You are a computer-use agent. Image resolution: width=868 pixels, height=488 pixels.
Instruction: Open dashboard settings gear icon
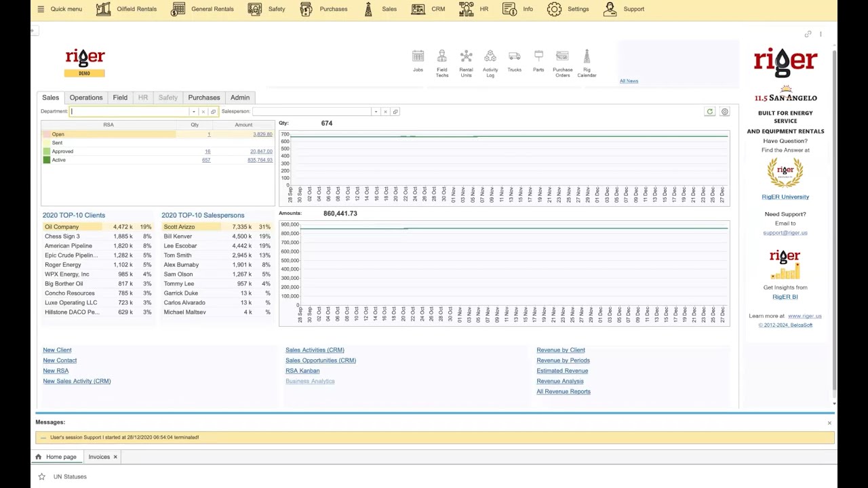(x=724, y=112)
